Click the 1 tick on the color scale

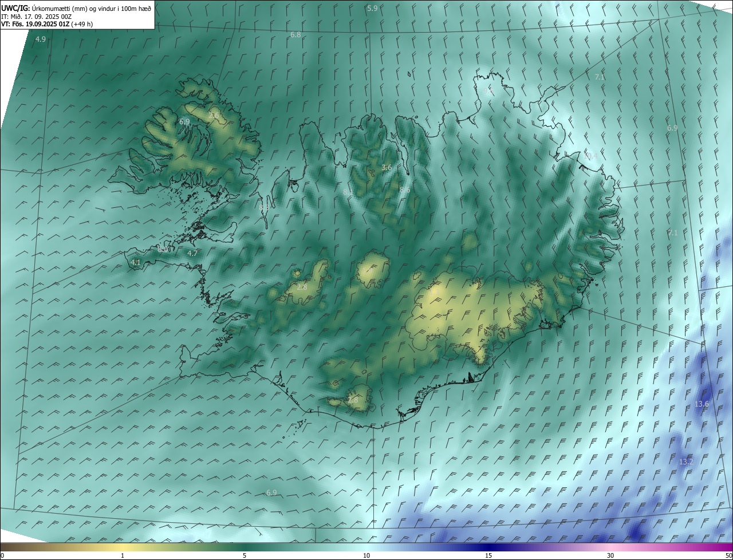coord(123,555)
